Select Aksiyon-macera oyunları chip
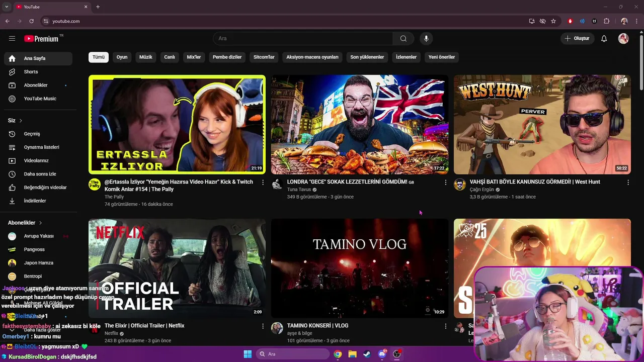 tap(312, 57)
